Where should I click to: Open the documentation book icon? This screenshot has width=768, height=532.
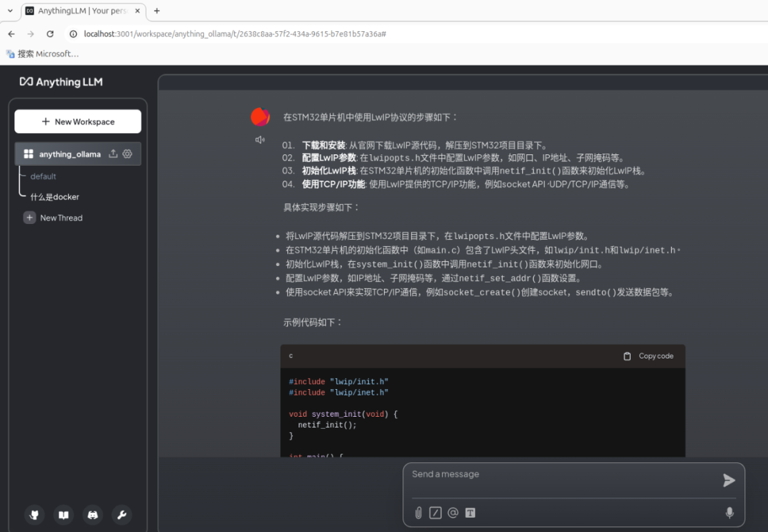tap(64, 515)
